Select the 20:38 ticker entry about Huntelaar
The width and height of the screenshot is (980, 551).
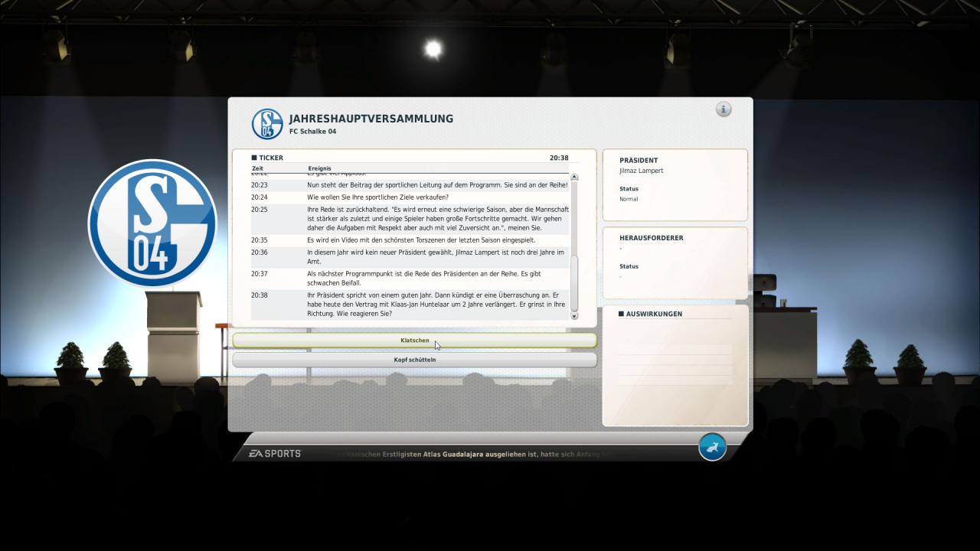[410, 305]
